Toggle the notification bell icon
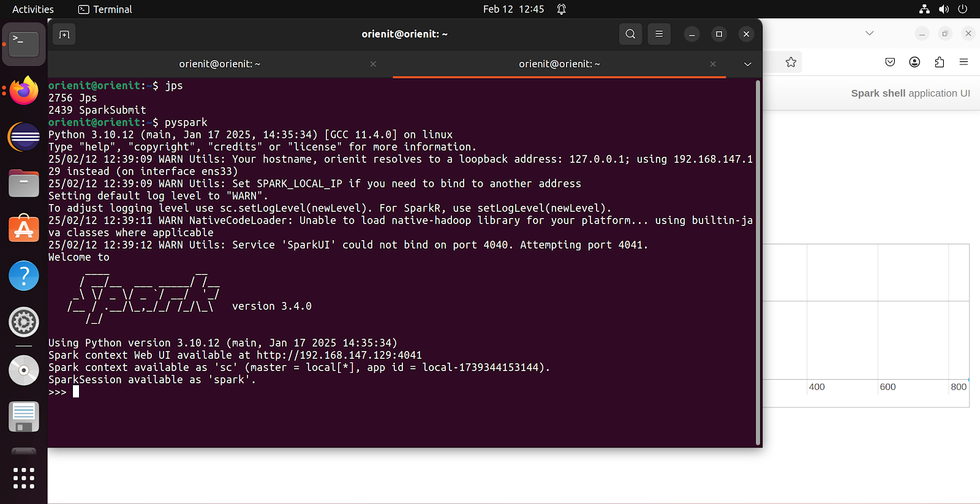980x504 pixels. pos(562,9)
